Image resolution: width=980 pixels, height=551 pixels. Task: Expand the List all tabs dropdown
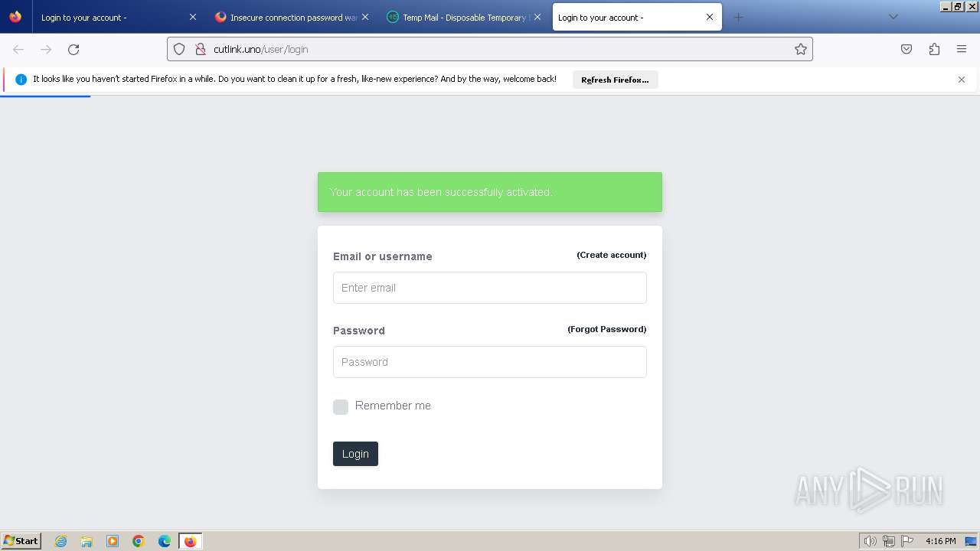click(893, 17)
